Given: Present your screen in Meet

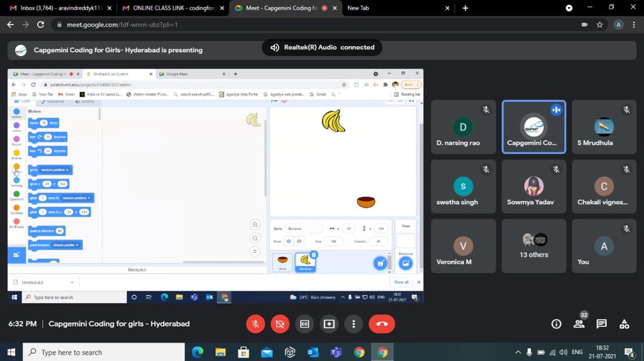Looking at the screenshot, I should tap(329, 324).
